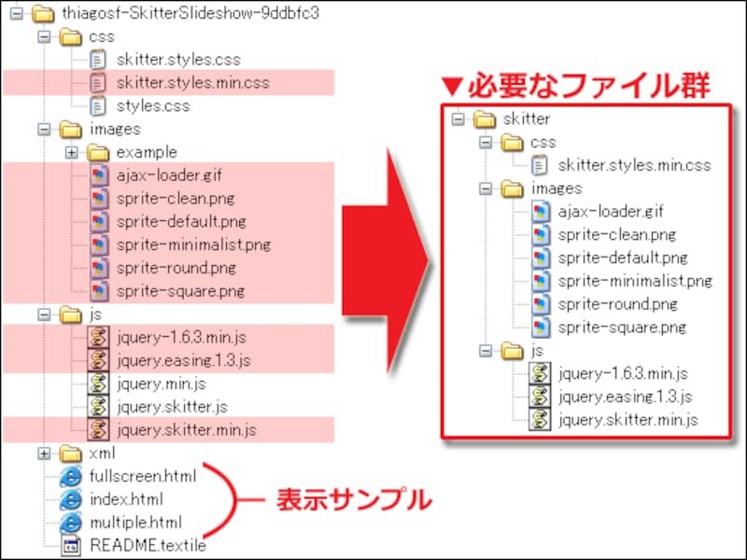Click the jquery.skitter.js script icon
The height and width of the screenshot is (560, 747).
[98, 407]
